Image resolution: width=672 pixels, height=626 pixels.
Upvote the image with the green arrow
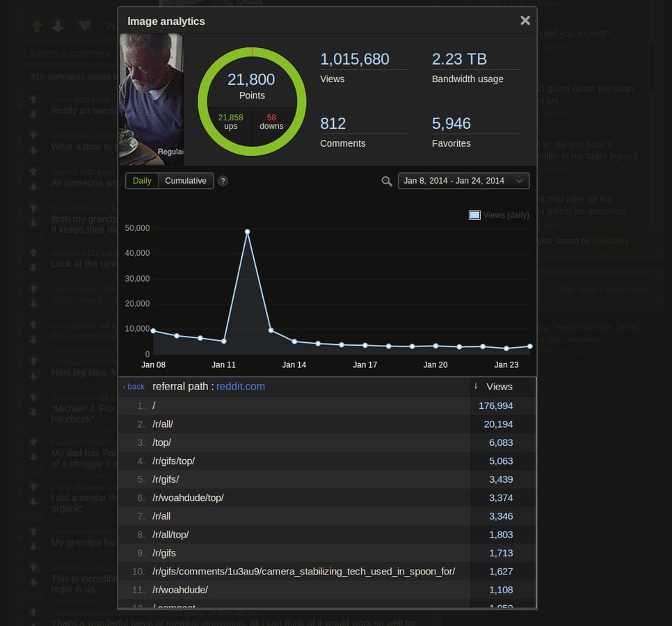(x=36, y=26)
